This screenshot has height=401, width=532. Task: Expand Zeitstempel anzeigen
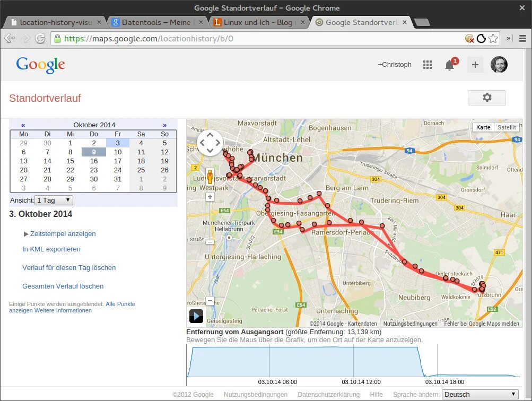point(60,234)
